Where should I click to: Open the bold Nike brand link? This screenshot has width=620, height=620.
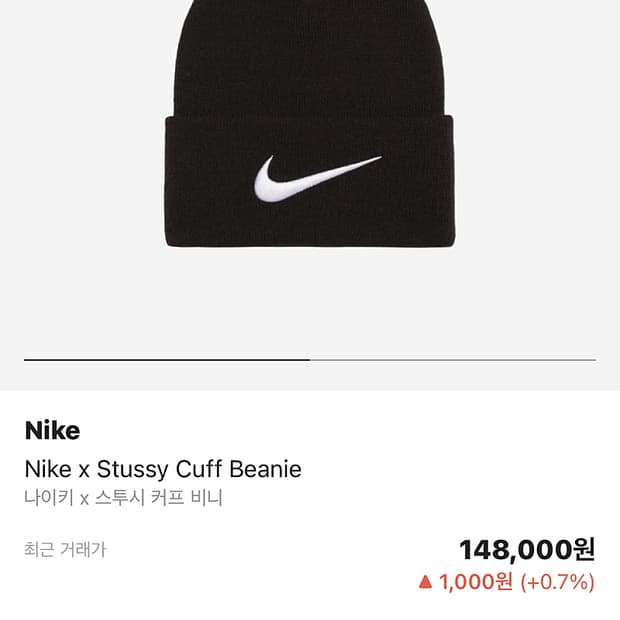[52, 431]
